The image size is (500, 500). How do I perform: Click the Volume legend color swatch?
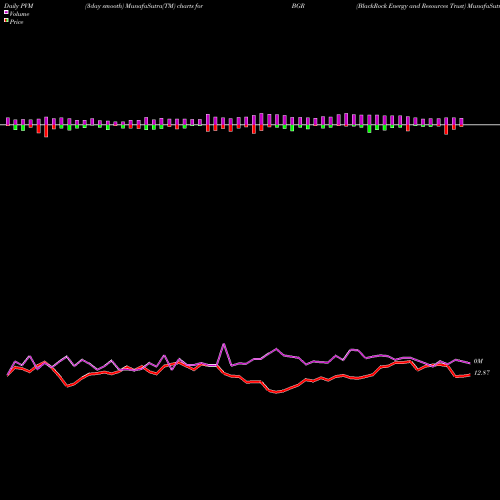pyautogui.click(x=6, y=12)
